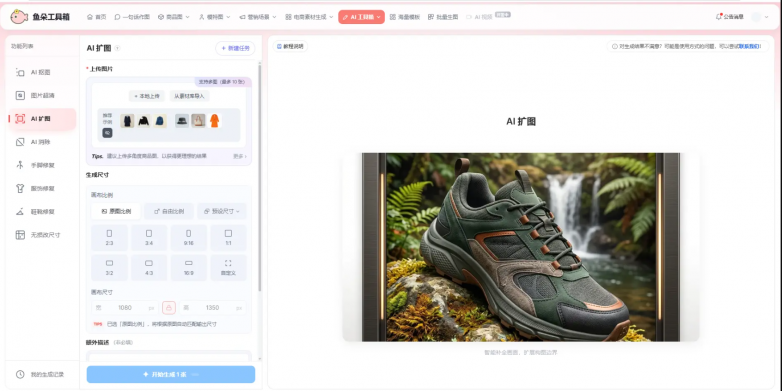Select black hat sample thumbnail
This screenshot has width=782, height=391.
pyautogui.click(x=182, y=121)
